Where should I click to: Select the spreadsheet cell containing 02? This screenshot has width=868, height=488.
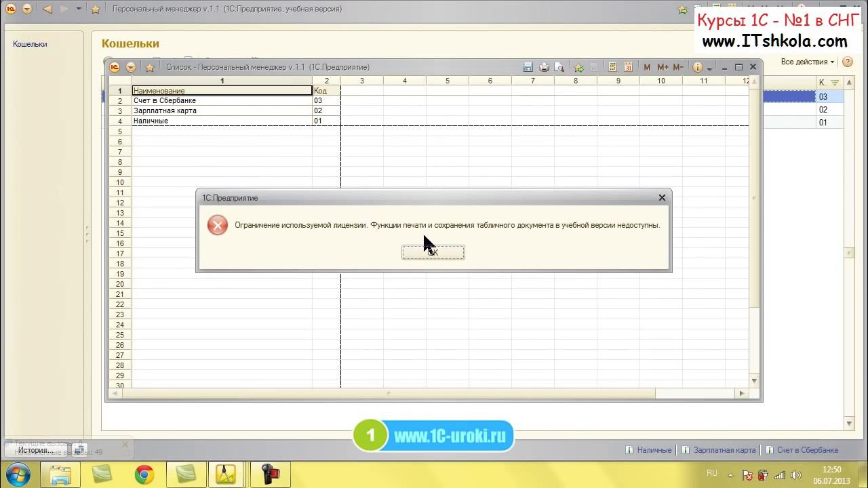click(x=326, y=110)
